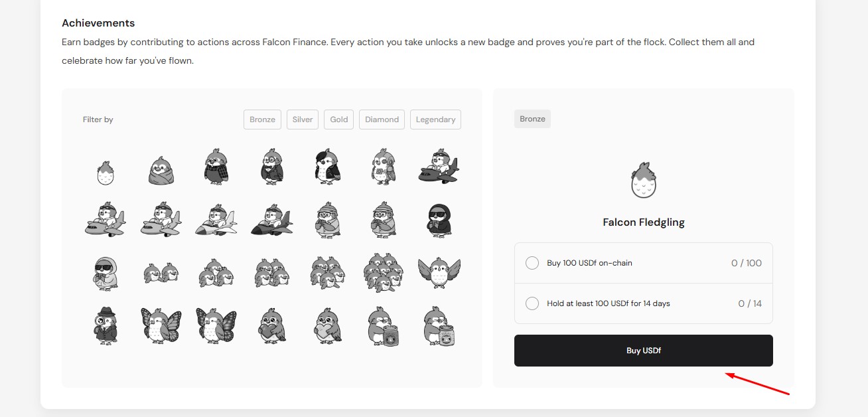Select the black hoodie sunglasses bird badge
The width and height of the screenshot is (868, 417).
coord(439,220)
